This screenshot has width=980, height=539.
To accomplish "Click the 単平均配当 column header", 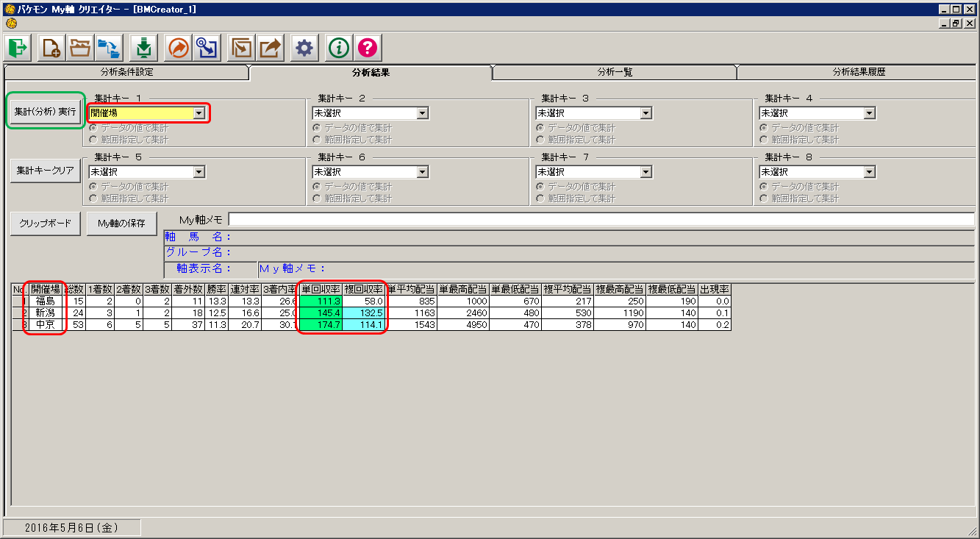I will (411, 290).
